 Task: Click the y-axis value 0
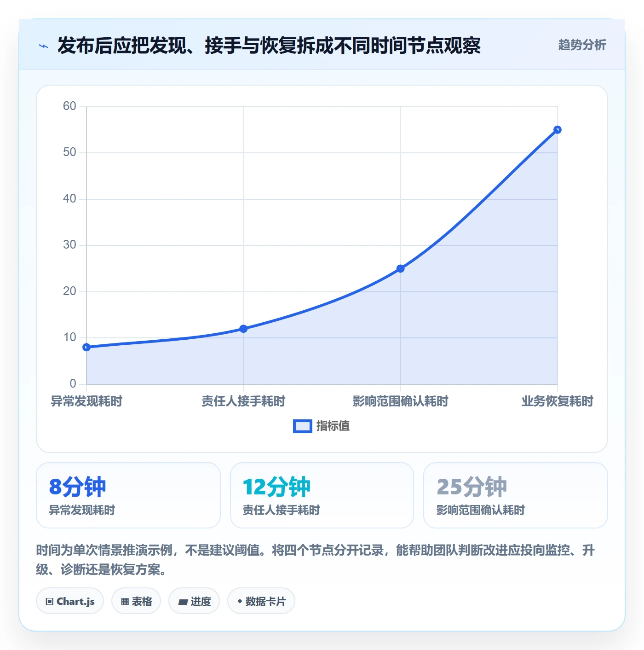(x=73, y=384)
